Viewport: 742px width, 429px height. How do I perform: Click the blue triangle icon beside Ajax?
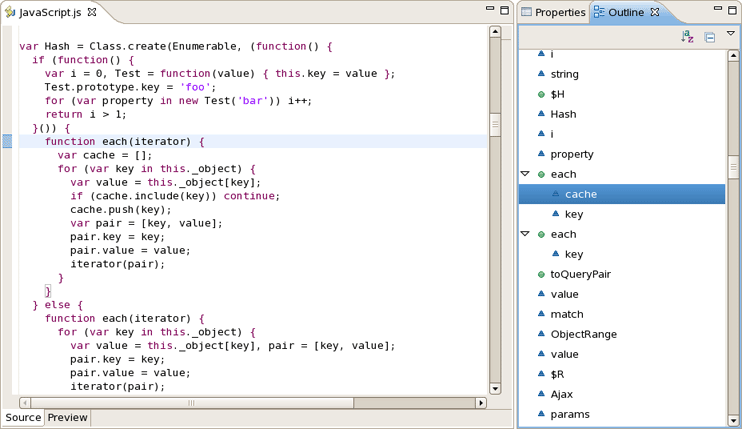point(541,394)
